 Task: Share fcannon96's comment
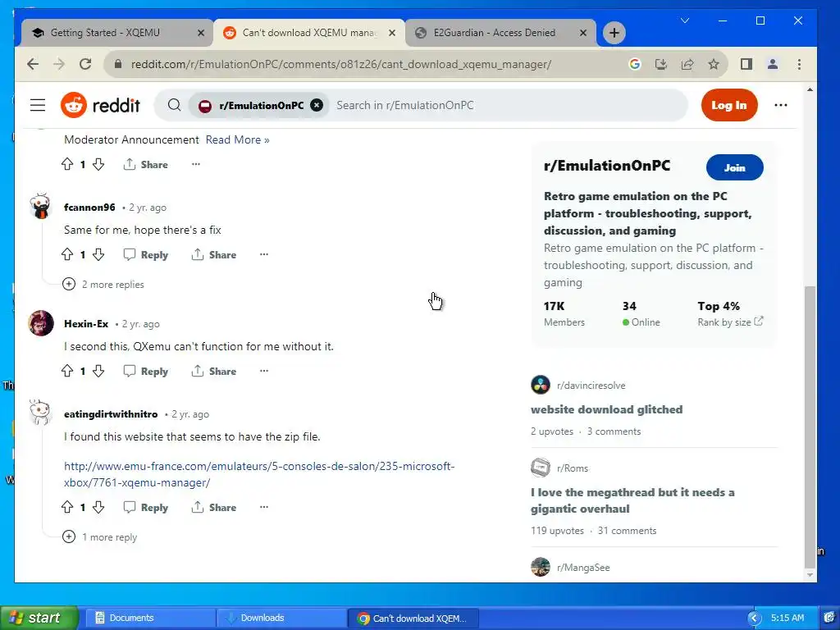coord(214,254)
